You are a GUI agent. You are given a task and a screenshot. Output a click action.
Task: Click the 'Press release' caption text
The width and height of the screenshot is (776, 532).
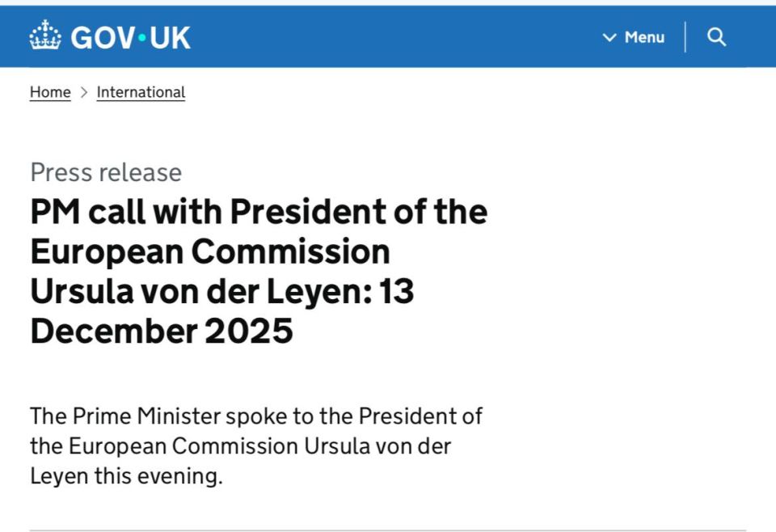(x=106, y=172)
